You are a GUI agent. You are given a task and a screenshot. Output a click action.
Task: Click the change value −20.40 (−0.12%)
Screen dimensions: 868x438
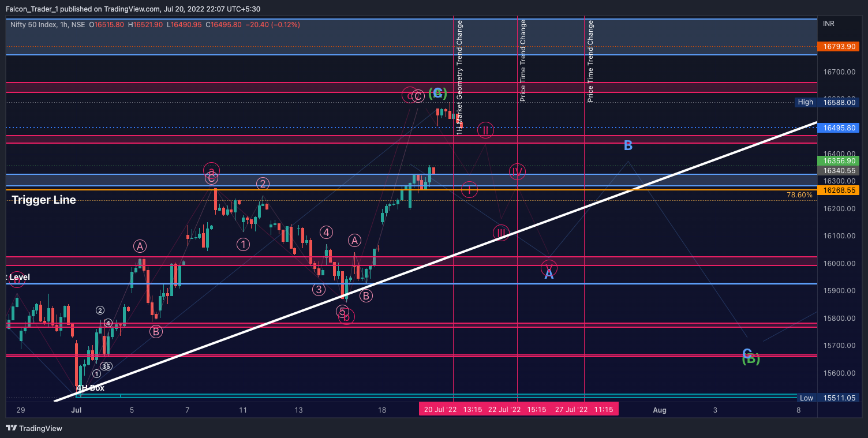click(272, 24)
